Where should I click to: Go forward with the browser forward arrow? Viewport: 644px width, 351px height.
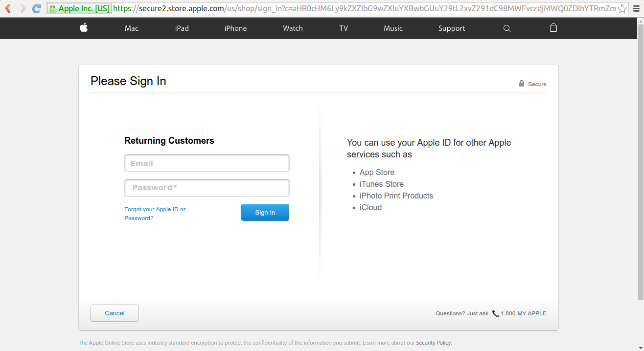click(23, 8)
